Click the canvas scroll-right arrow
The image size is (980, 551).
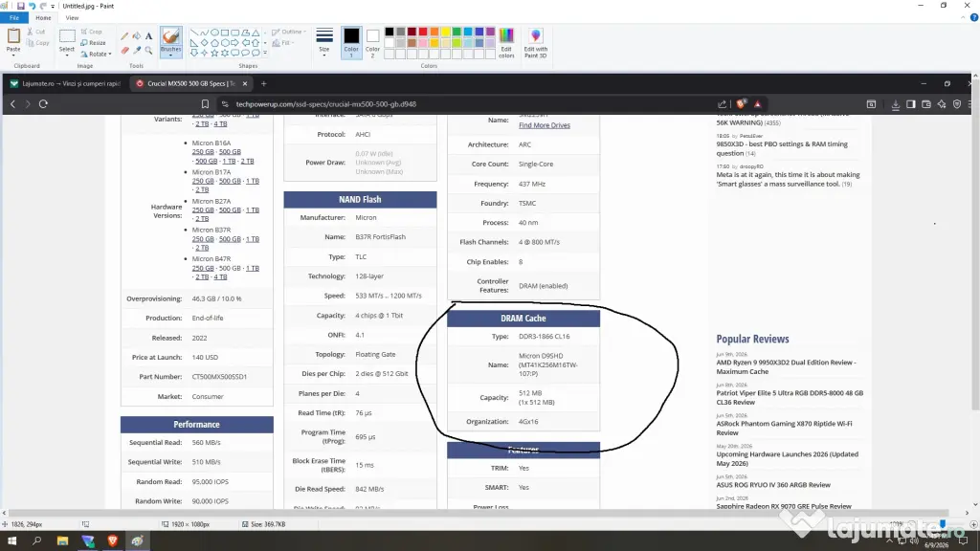tap(967, 513)
